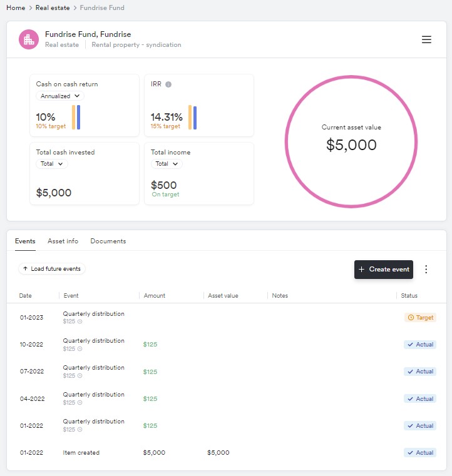452x476 pixels.
Task: Open Total dropdown under Total income
Action: [167, 164]
